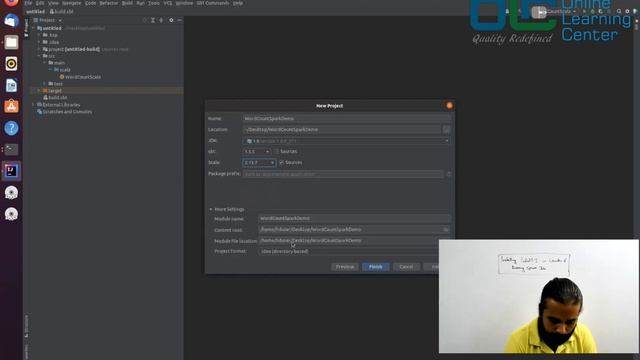Untick the Scala Sources checkbox
640x360 pixels.
point(281,162)
